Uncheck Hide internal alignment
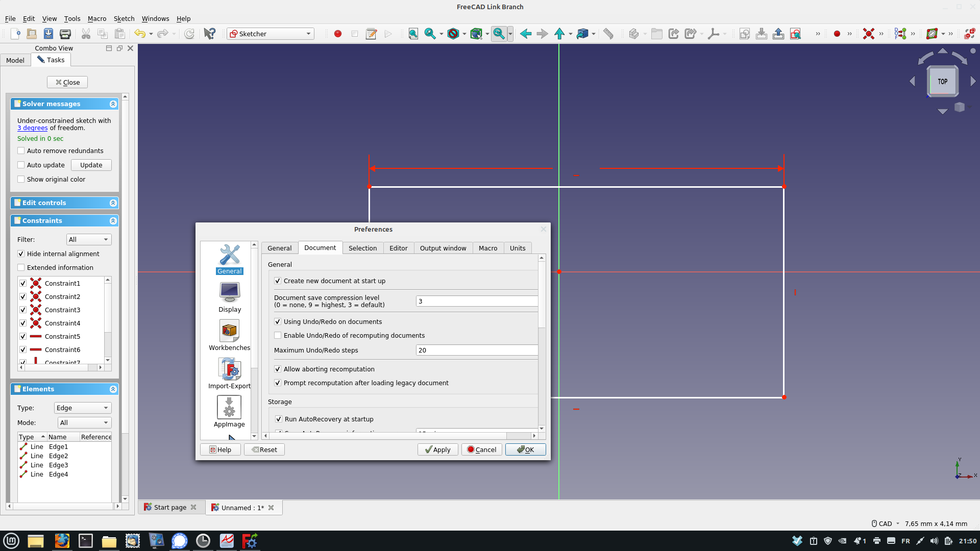The width and height of the screenshot is (980, 551). (21, 254)
